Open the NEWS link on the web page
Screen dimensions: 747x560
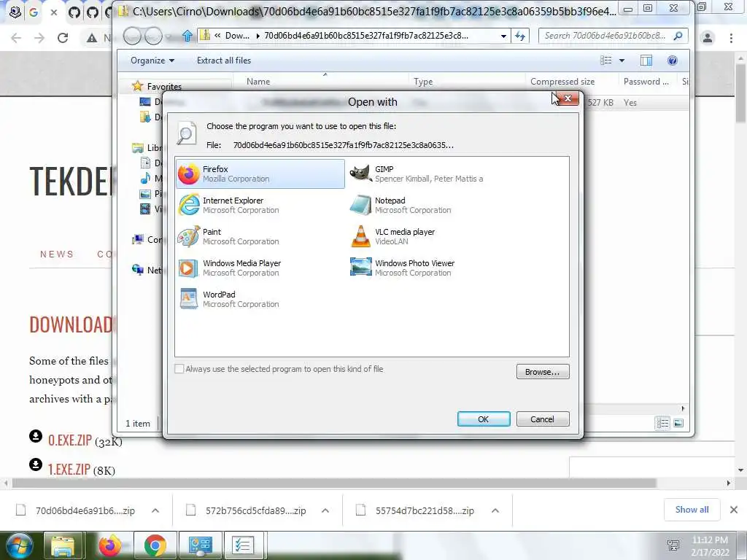[57, 254]
